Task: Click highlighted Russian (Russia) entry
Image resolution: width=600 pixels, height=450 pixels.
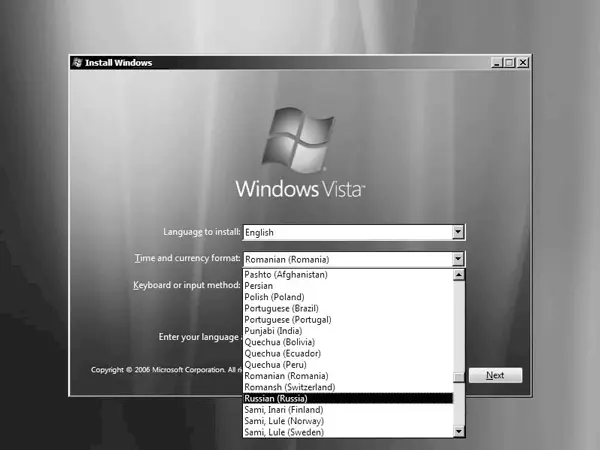Action: tap(348, 398)
